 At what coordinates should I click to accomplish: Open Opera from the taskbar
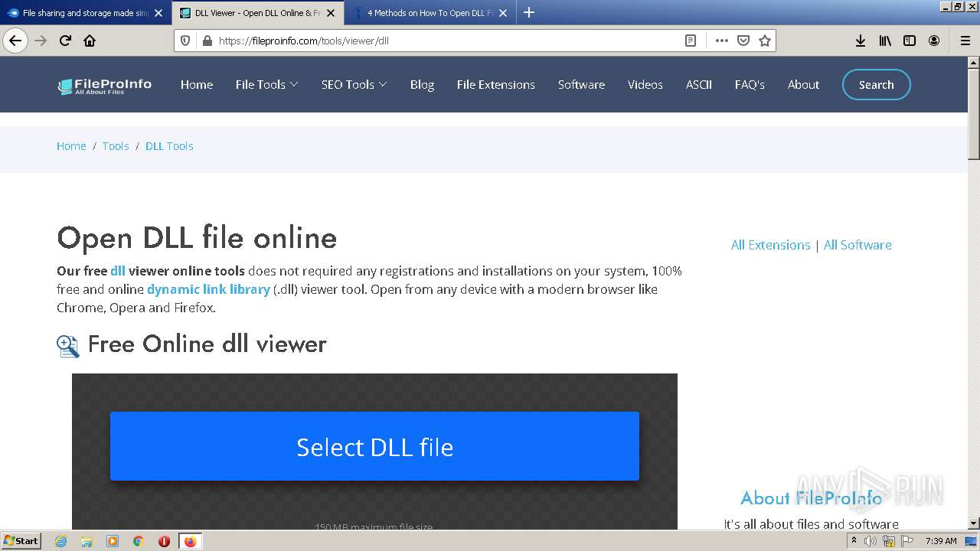click(164, 541)
